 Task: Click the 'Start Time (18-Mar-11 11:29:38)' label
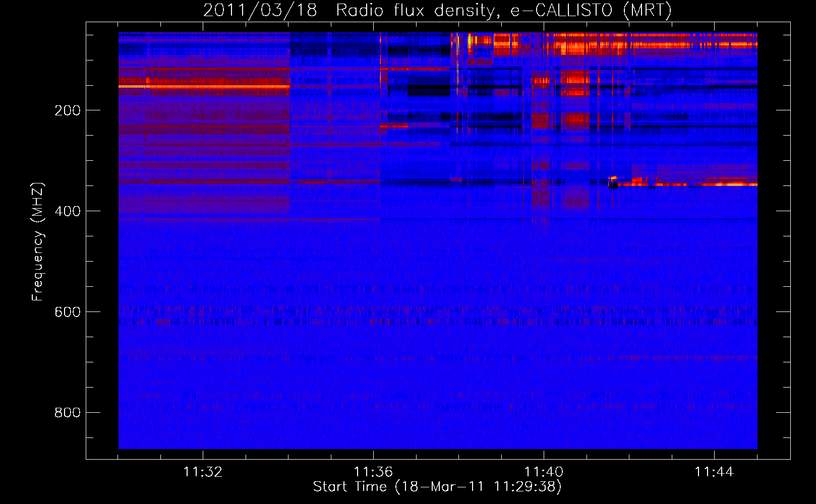tap(437, 487)
